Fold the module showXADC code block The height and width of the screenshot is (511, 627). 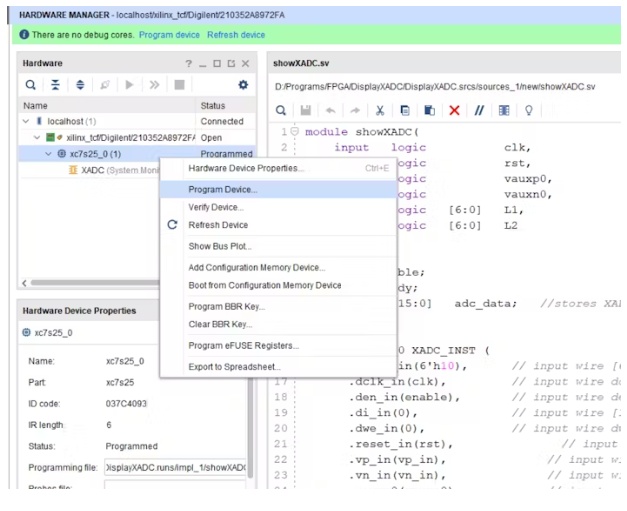[x=295, y=132]
